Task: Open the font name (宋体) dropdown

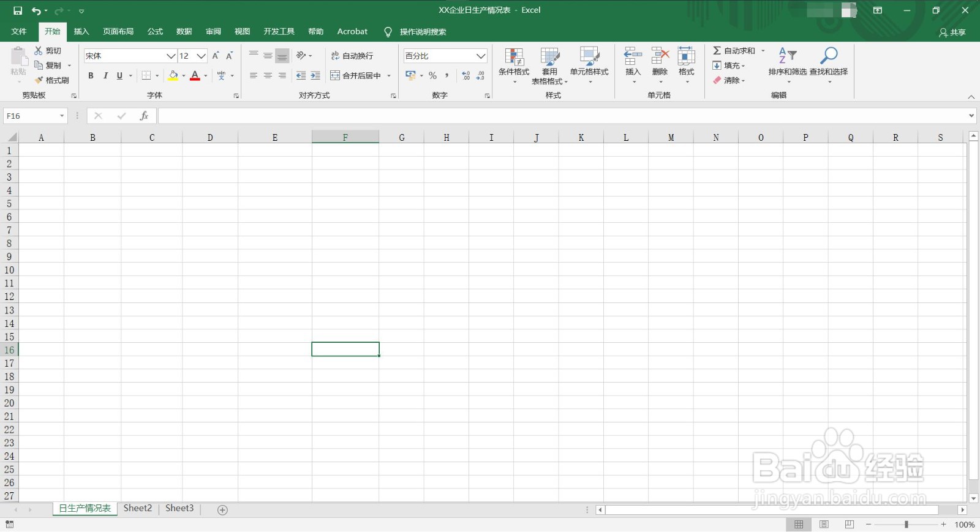Action: [171, 56]
